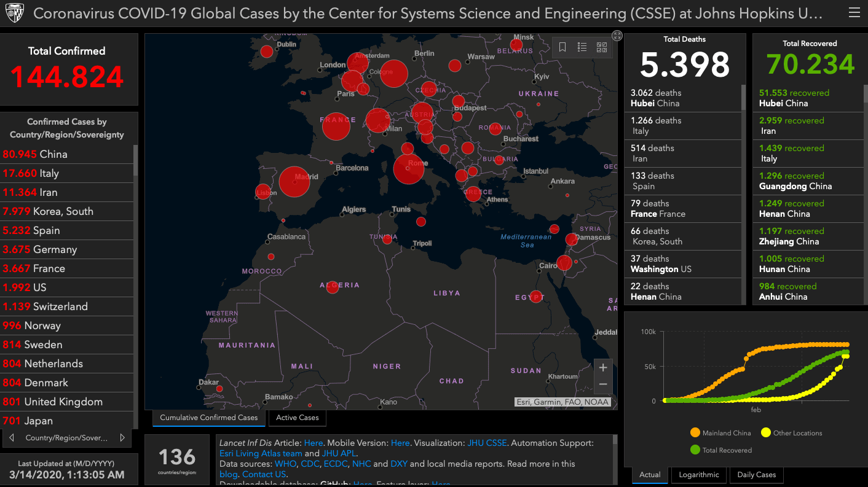Select '3.667 France' in the country list
Image resolution: width=868 pixels, height=487 pixels.
(x=67, y=268)
